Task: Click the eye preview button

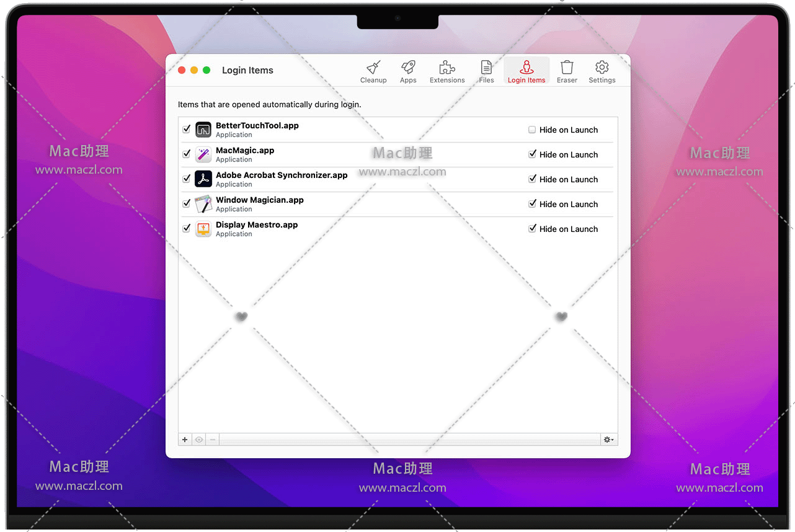Action: pyautogui.click(x=199, y=440)
